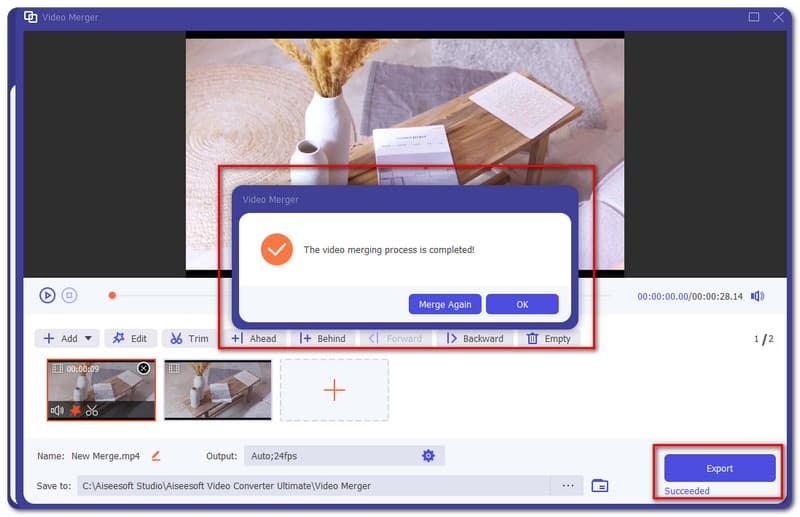The width and height of the screenshot is (800, 517).
Task: Click the Behind button
Action: tap(323, 338)
